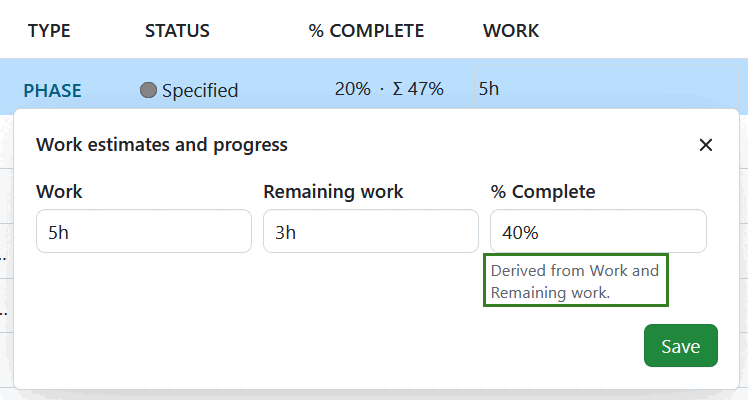Screen dimensions: 748x401
Task: Select the % Complete field showing 40%
Action: pos(598,231)
